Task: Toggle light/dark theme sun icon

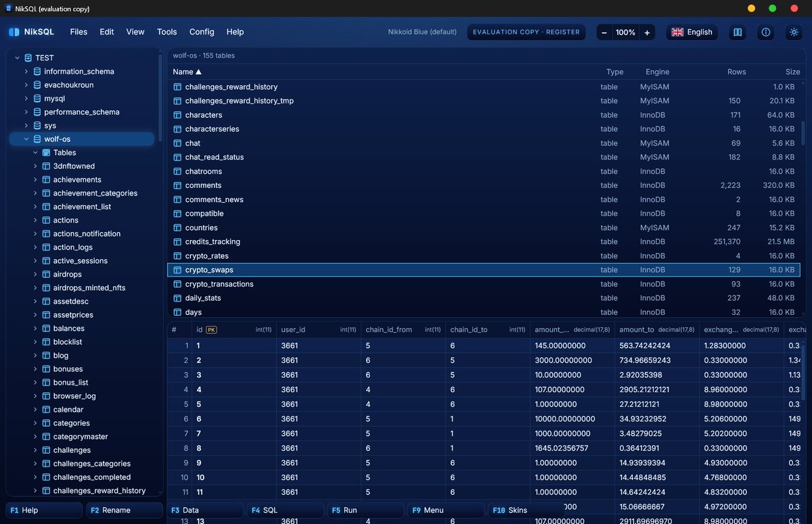Action: [794, 32]
